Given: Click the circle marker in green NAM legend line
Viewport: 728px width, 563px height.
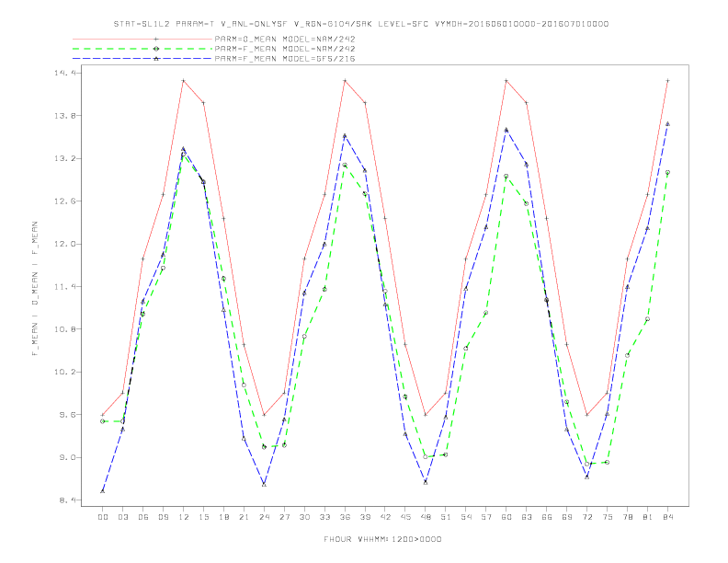Looking at the screenshot, I should 156,49.
